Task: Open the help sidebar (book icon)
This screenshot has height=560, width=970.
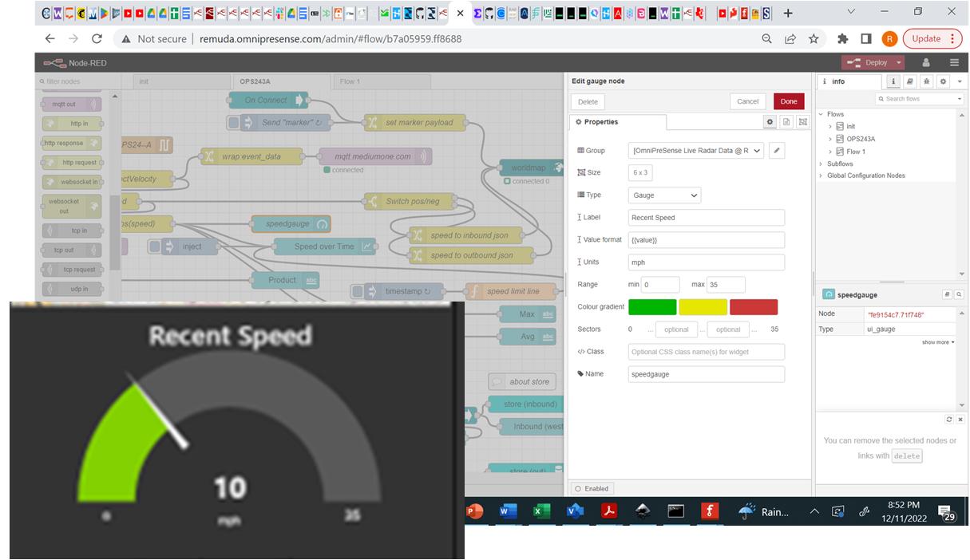Action: (910, 81)
